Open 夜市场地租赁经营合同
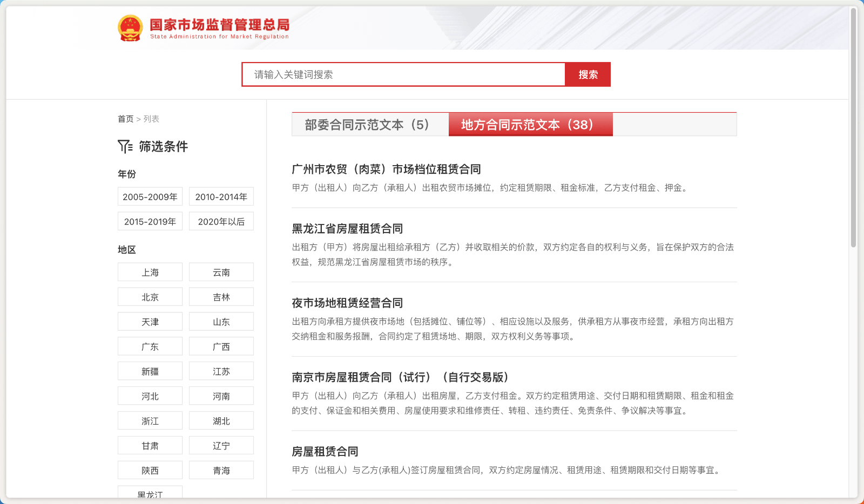Viewport: 864px width, 504px height. (x=347, y=303)
